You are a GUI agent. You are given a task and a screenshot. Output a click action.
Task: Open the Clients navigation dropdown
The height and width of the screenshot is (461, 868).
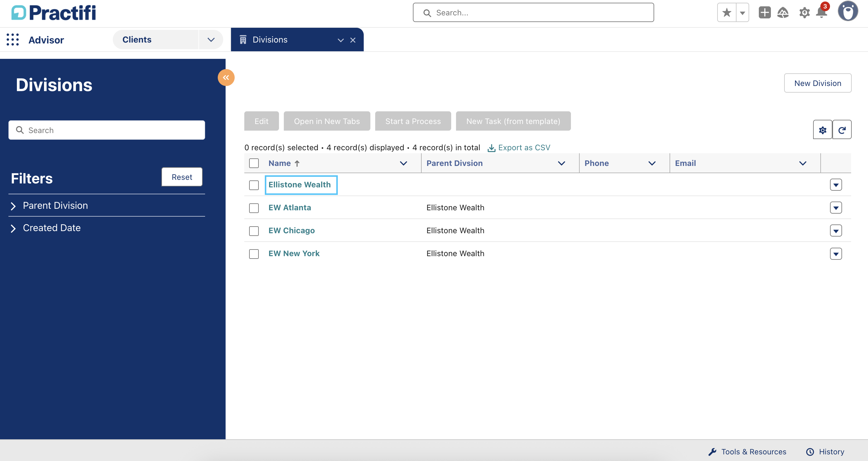(x=211, y=40)
